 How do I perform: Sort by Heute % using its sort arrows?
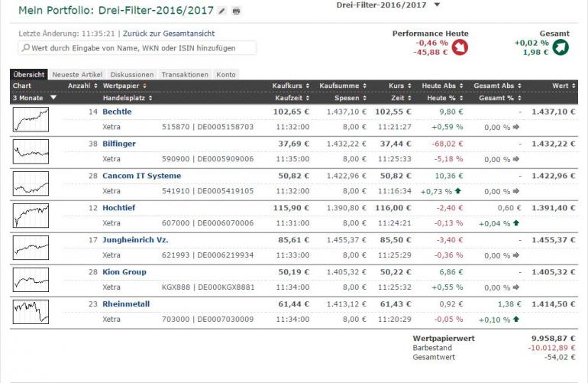(461, 98)
